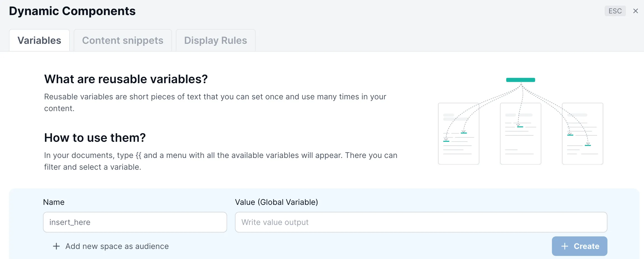Click the plus icon beside Add new space
The width and height of the screenshot is (644, 259).
(56, 246)
